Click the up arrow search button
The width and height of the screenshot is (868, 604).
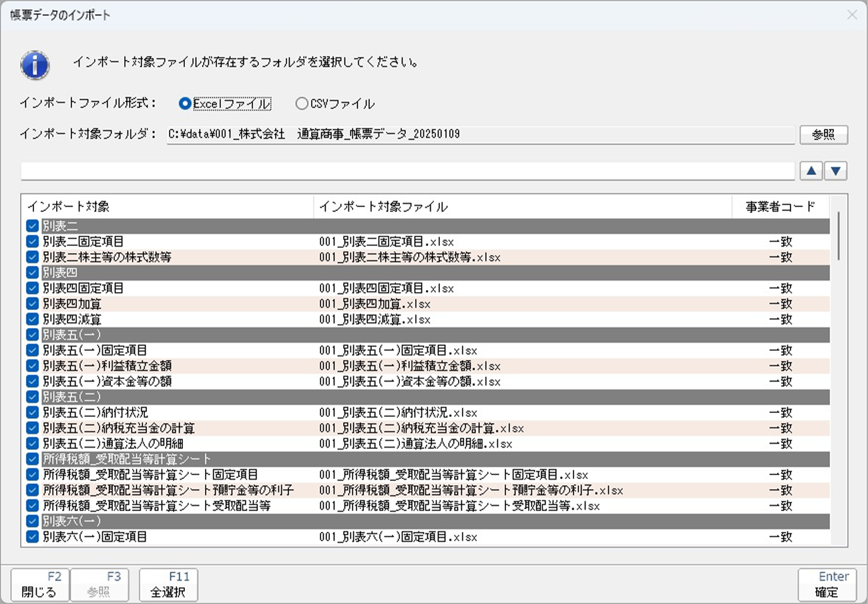[x=811, y=171]
